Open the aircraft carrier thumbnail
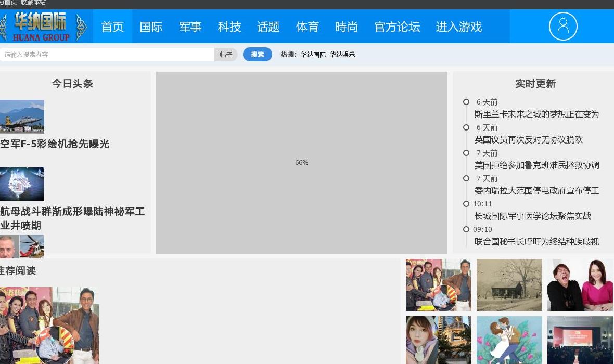614x364 pixels. [x=22, y=185]
